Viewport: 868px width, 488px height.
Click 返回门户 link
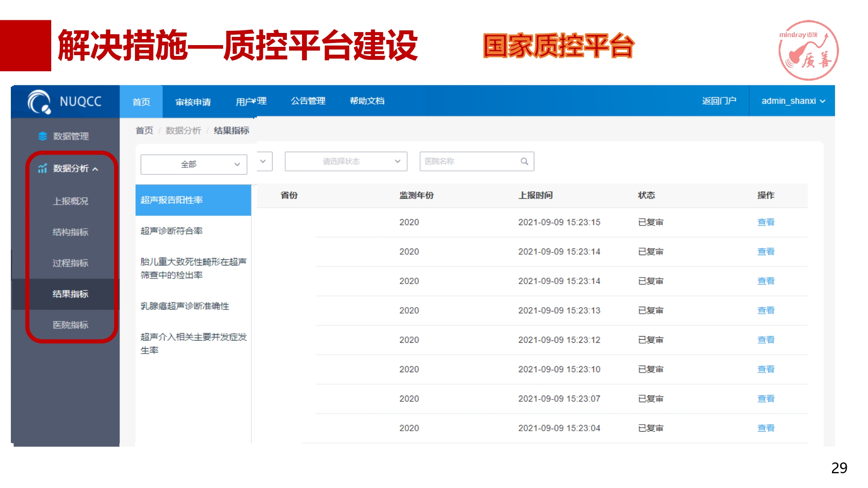[719, 101]
